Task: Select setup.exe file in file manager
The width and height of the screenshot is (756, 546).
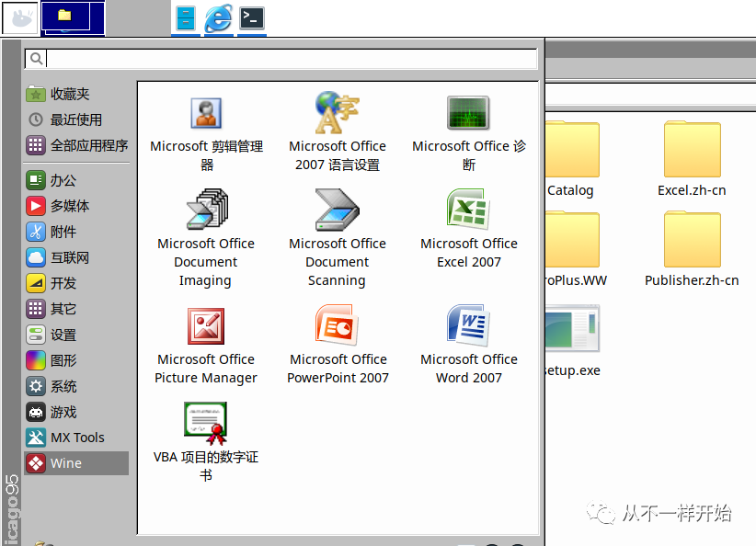Action: [x=573, y=341]
